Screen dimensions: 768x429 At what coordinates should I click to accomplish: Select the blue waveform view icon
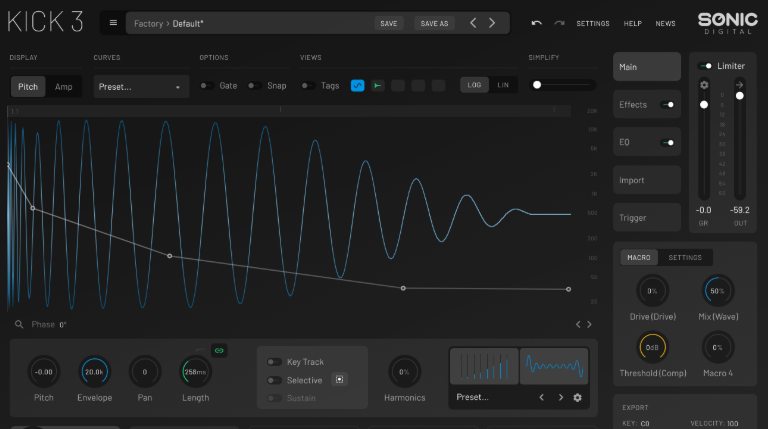click(357, 86)
